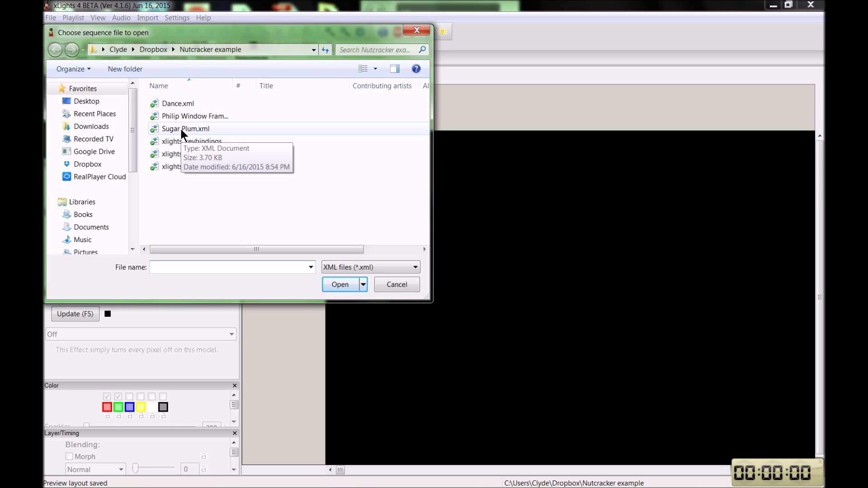Enable the second color checkbox row
The width and height of the screenshot is (868, 488).
coord(118,396)
